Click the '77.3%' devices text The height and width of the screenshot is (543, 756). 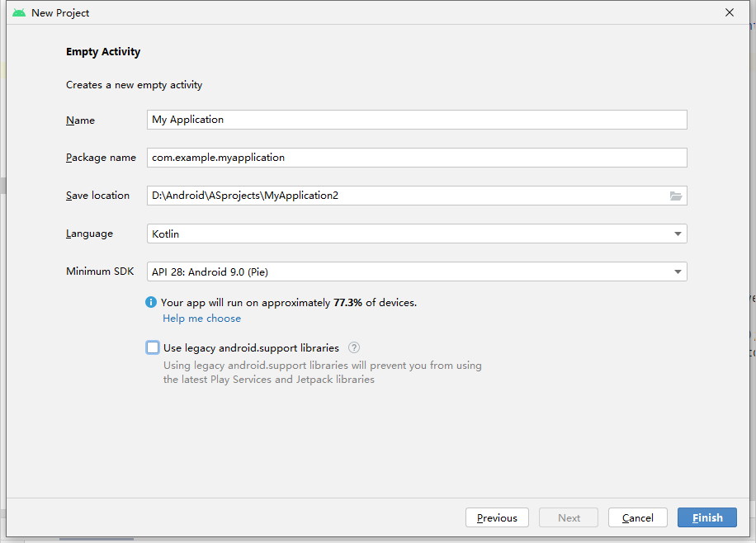347,302
